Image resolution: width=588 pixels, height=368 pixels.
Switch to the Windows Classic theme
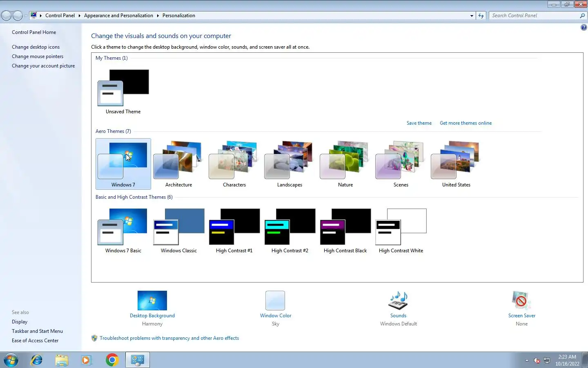tap(178, 230)
